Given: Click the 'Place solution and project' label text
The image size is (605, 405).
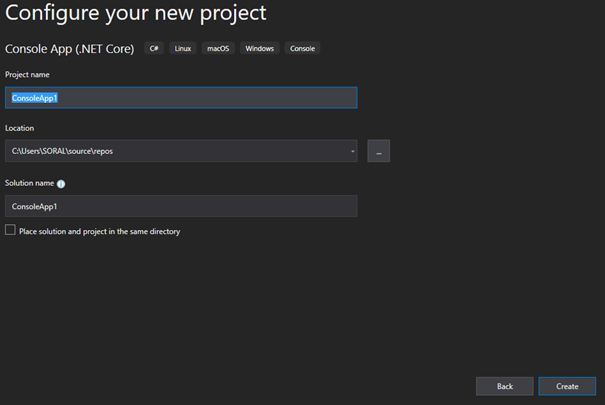Looking at the screenshot, I should [100, 231].
